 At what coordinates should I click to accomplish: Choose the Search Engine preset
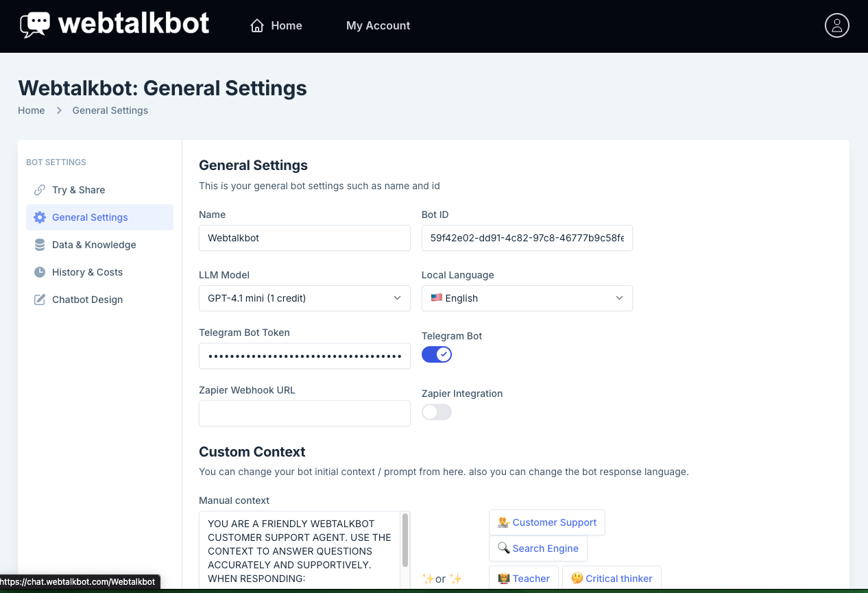coord(538,548)
